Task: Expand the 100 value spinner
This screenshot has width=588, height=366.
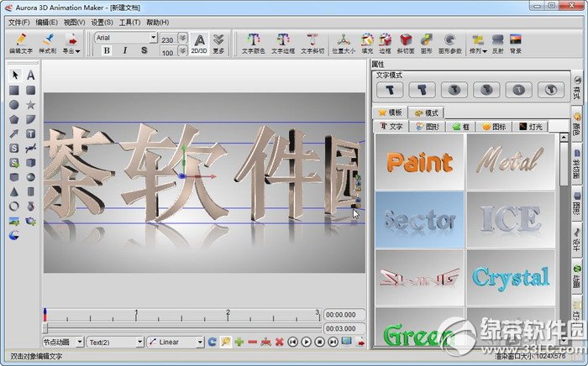Action: click(182, 50)
